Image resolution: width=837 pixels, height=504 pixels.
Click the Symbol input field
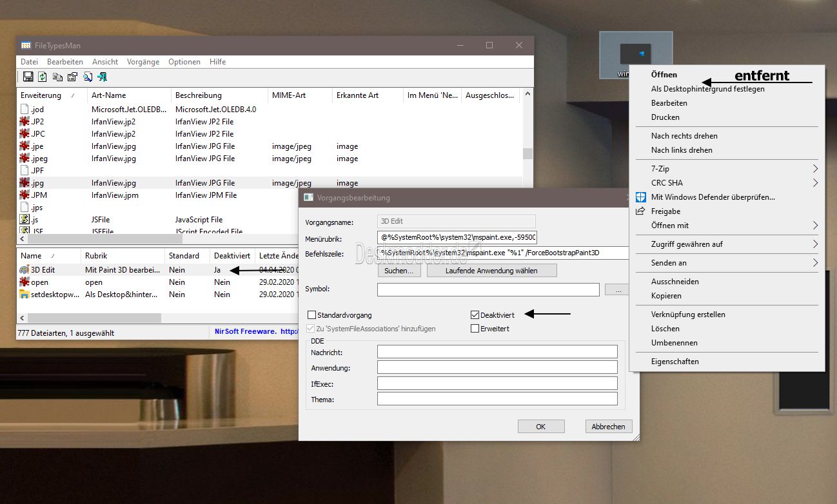coord(488,290)
